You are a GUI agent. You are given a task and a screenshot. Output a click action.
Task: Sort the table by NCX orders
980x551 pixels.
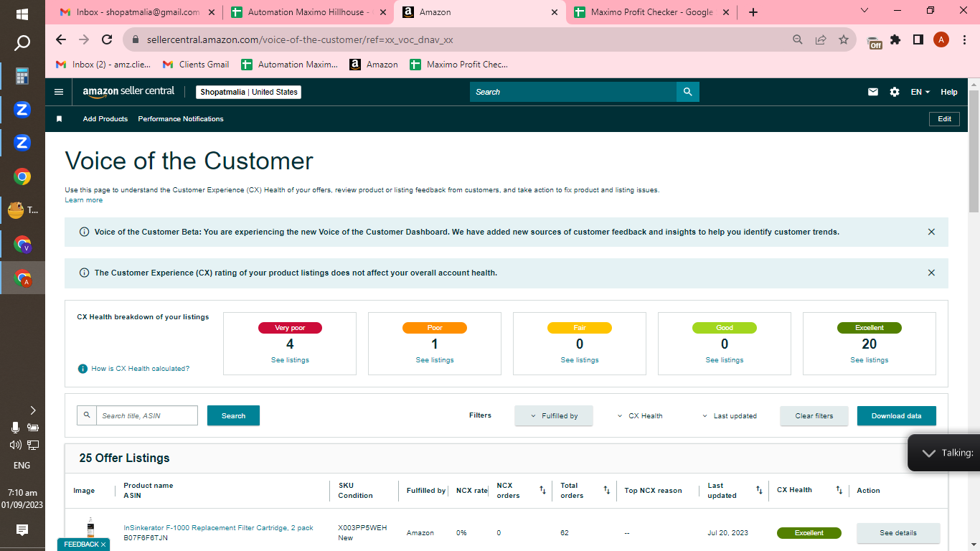pyautogui.click(x=543, y=491)
